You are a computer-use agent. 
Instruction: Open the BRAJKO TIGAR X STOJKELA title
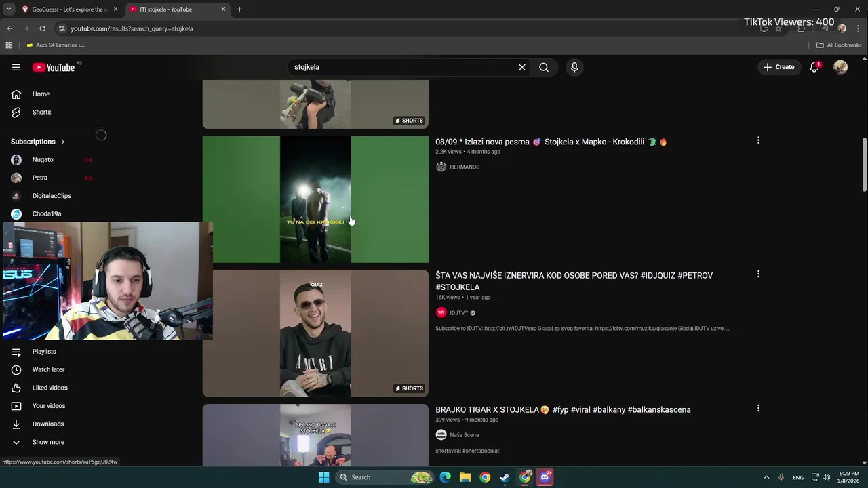point(563,409)
